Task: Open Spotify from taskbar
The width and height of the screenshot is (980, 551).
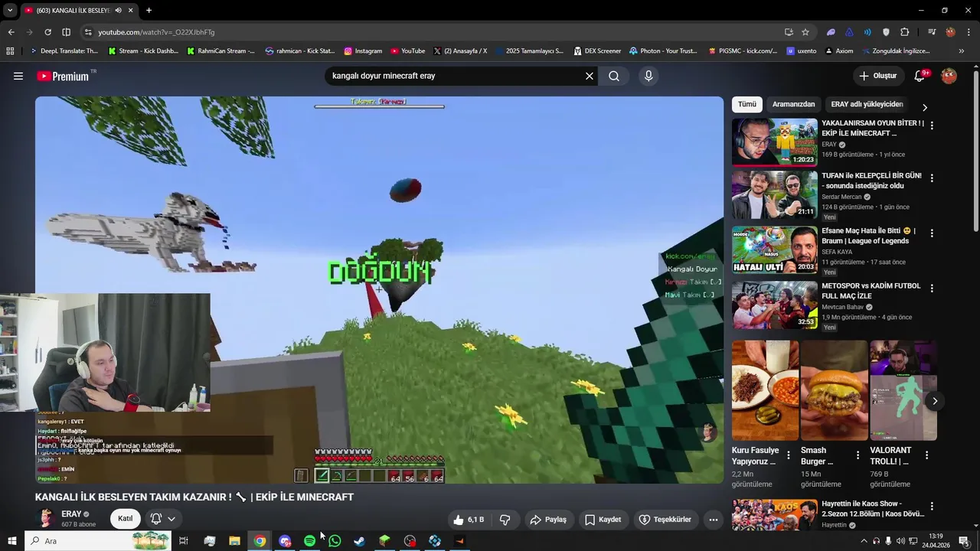Action: click(x=309, y=541)
